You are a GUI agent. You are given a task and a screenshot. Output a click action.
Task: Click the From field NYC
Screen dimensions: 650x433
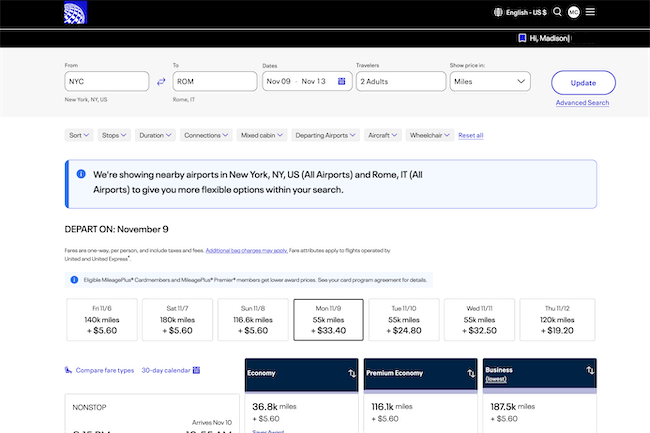point(107,81)
